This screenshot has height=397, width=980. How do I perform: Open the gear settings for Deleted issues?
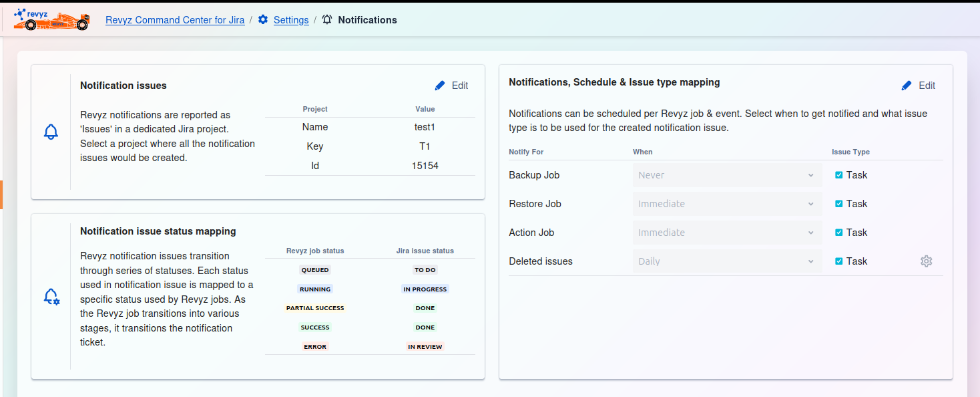(926, 261)
